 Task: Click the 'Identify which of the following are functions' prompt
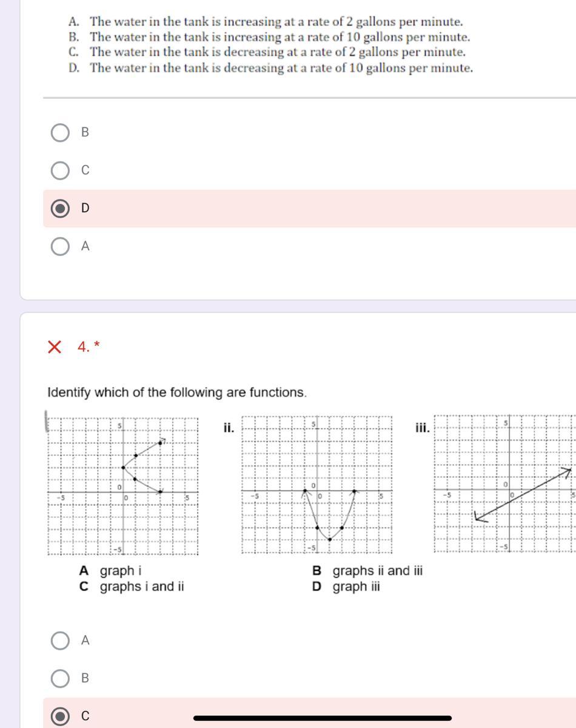pos(177,393)
